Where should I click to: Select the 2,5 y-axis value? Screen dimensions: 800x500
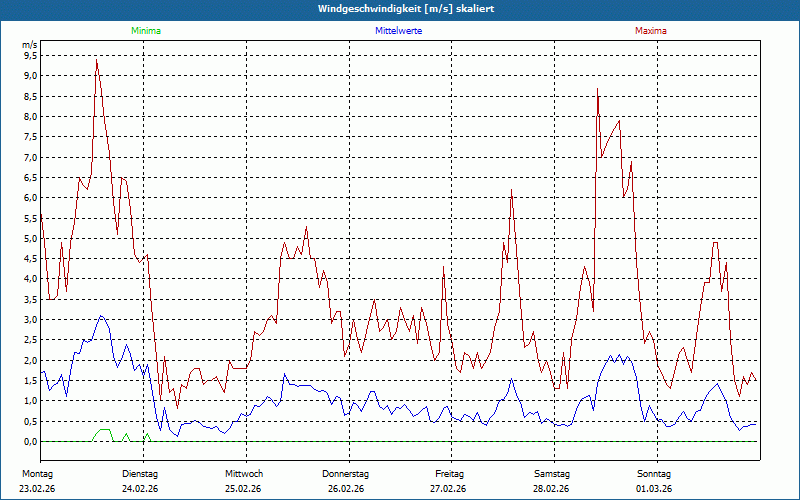[31, 340]
